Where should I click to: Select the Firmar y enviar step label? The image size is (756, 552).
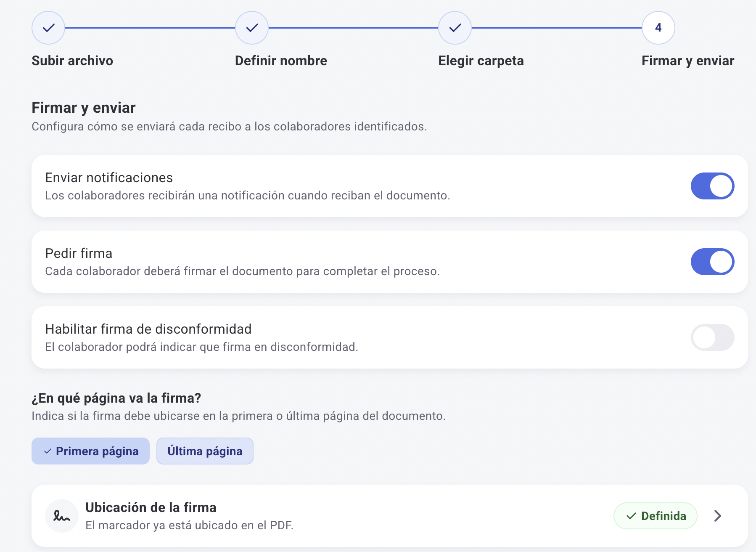tap(688, 61)
